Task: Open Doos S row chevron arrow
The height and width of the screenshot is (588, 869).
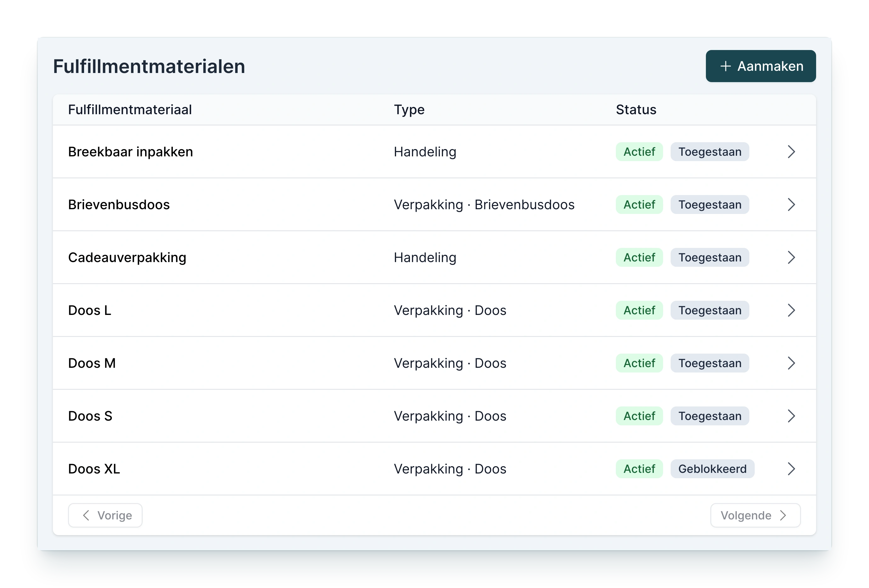Action: tap(791, 416)
